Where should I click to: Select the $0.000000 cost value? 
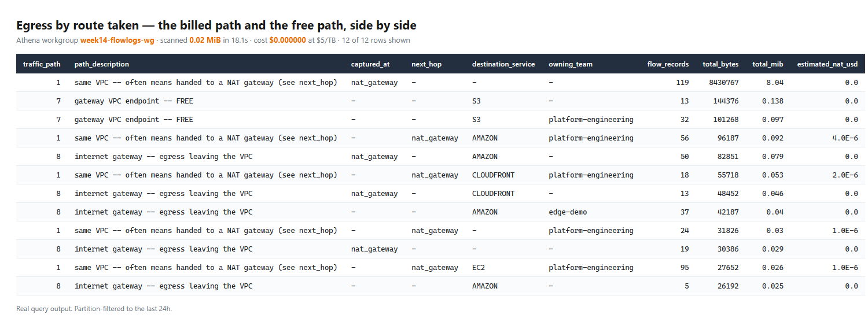pyautogui.click(x=288, y=40)
